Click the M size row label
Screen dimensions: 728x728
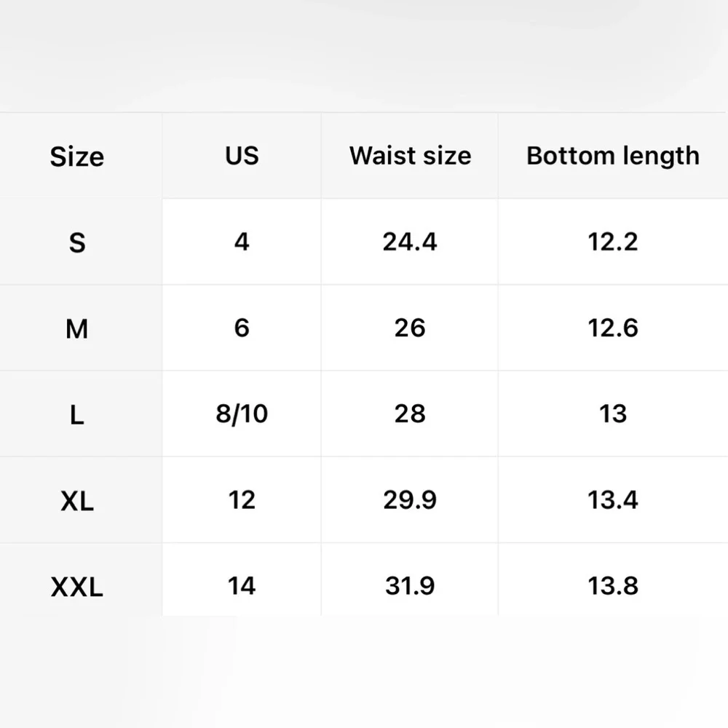click(x=77, y=329)
